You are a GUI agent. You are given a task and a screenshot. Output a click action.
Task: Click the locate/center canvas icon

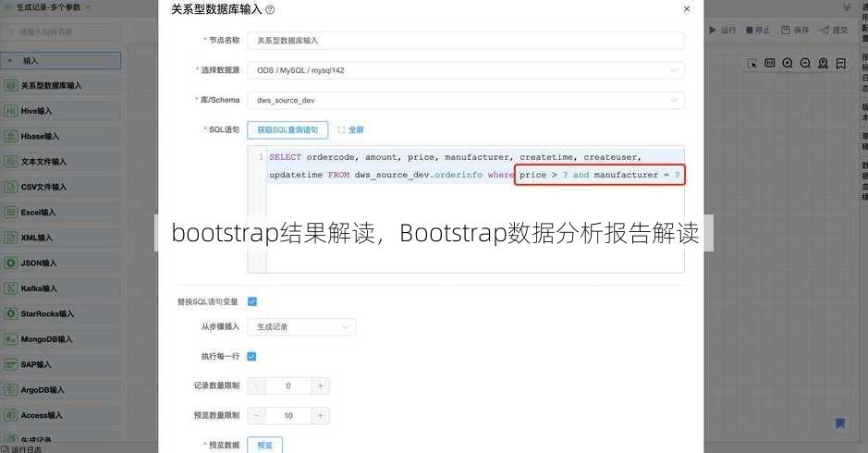pyautogui.click(x=823, y=63)
